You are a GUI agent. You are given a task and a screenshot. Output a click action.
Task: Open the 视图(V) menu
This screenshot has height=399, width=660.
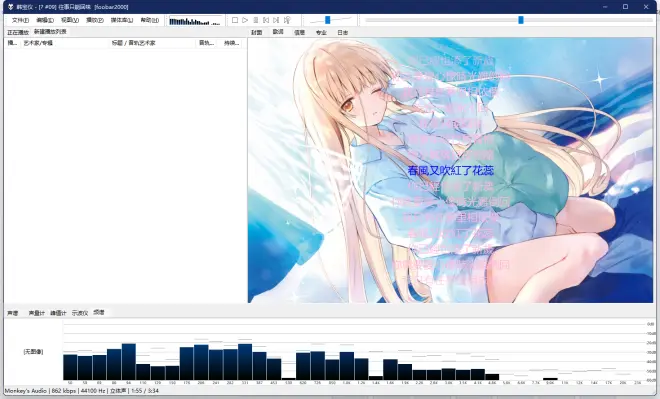point(69,20)
